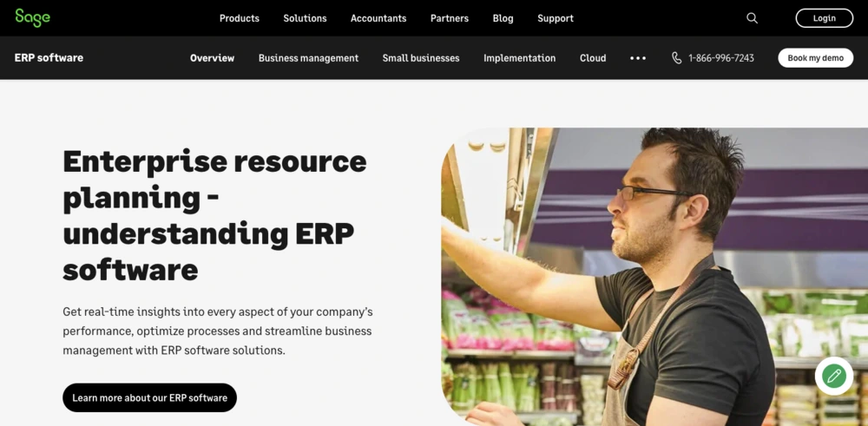Click the green pencil feedback icon
This screenshot has width=868, height=426.
(834, 377)
